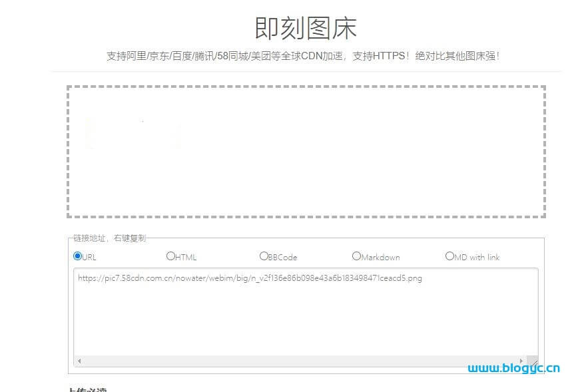
Task: Click the 即刻图床 page title
Action: (306, 29)
